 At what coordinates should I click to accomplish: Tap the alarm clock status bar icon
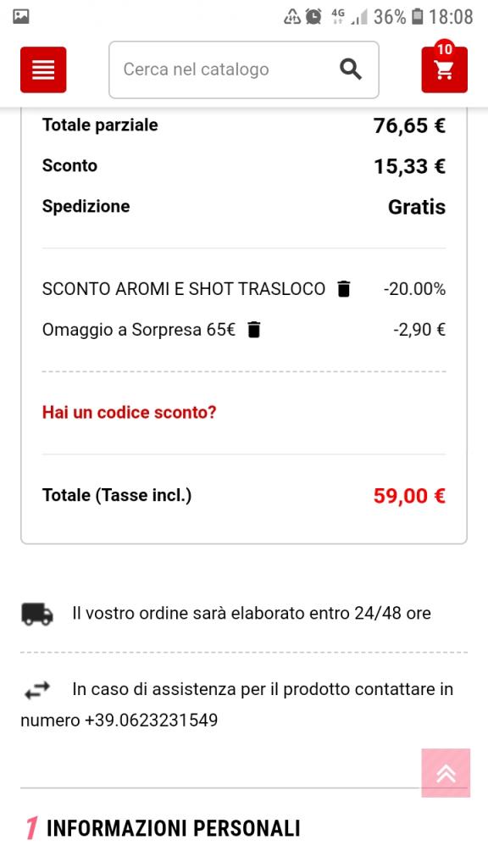coord(313,17)
